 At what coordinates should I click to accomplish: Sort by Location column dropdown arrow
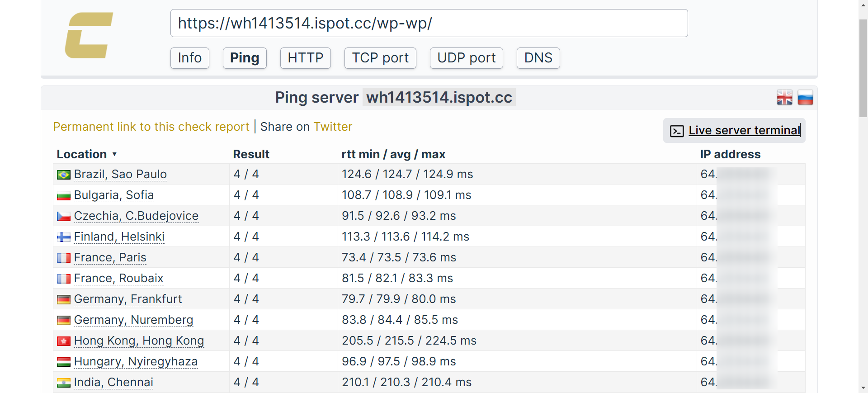[114, 155]
